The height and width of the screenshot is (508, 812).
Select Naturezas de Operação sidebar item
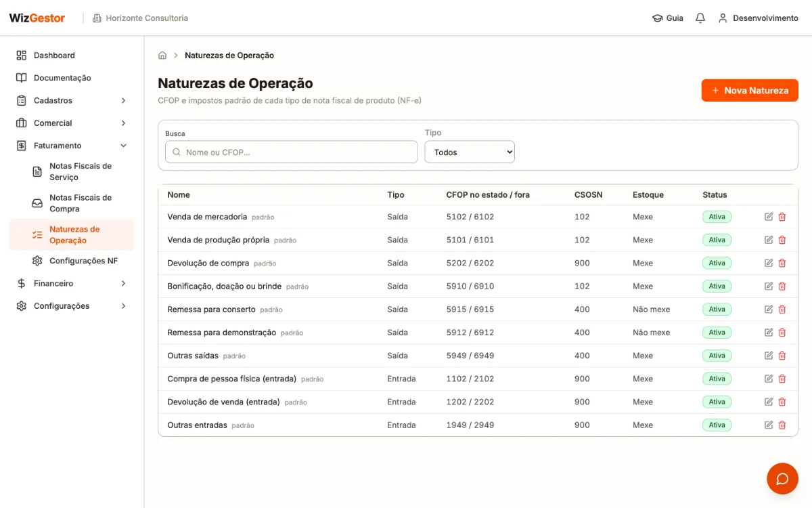[72, 235]
